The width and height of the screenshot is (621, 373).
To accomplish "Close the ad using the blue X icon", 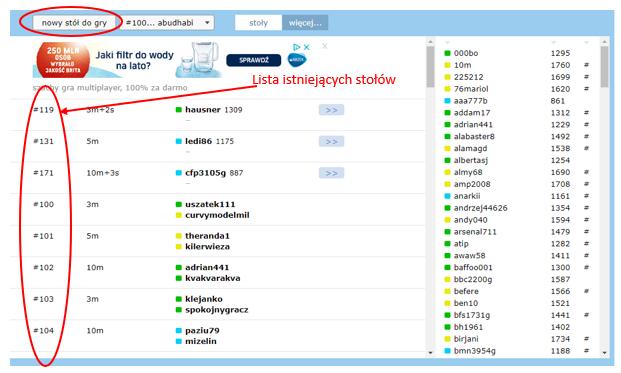I will (306, 47).
